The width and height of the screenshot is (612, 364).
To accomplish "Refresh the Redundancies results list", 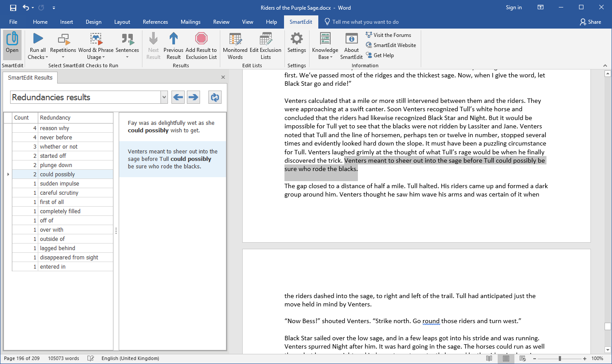I will point(215,97).
